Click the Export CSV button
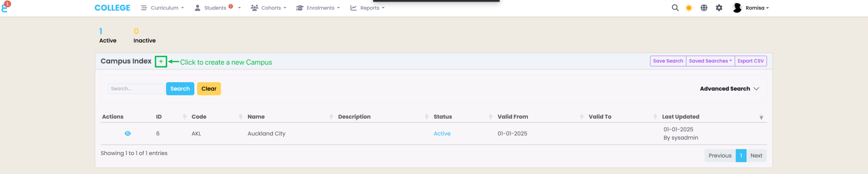This screenshot has height=174, width=868. (x=750, y=61)
